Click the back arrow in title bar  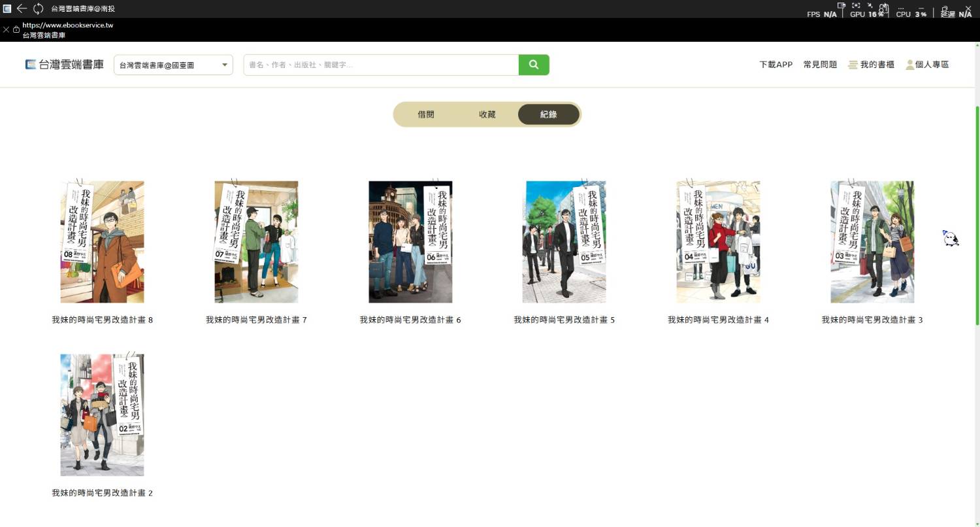pyautogui.click(x=22, y=8)
